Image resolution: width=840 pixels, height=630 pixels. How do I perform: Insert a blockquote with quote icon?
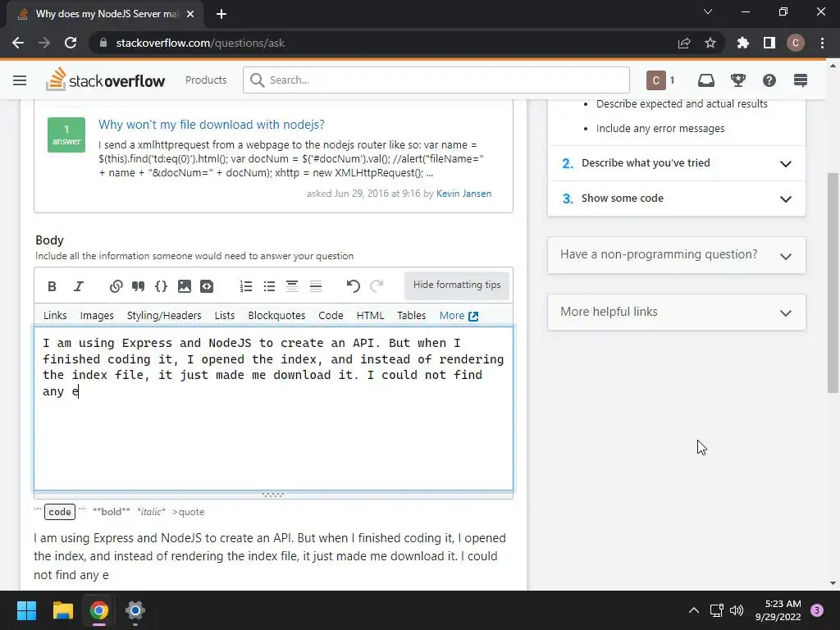click(138, 286)
